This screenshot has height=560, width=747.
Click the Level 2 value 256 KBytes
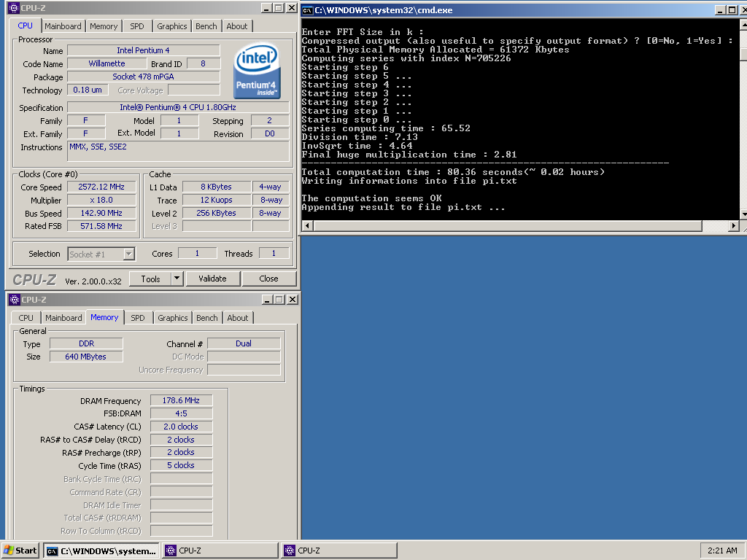(216, 213)
